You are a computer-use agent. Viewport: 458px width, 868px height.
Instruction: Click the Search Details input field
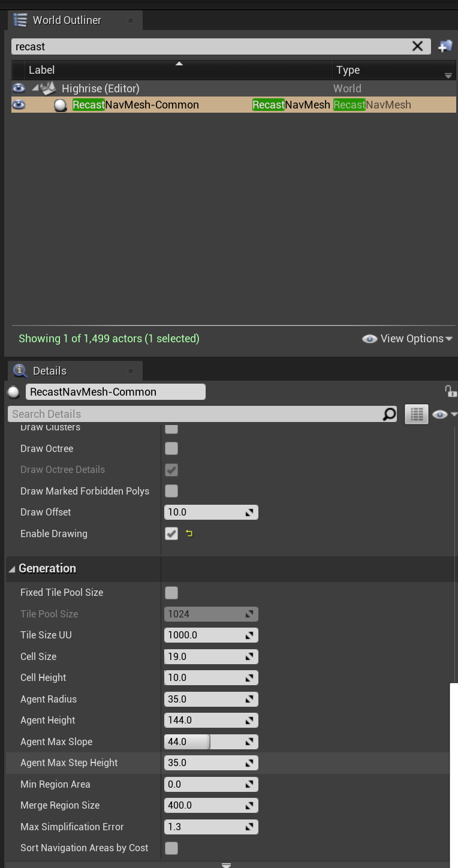[x=195, y=414]
